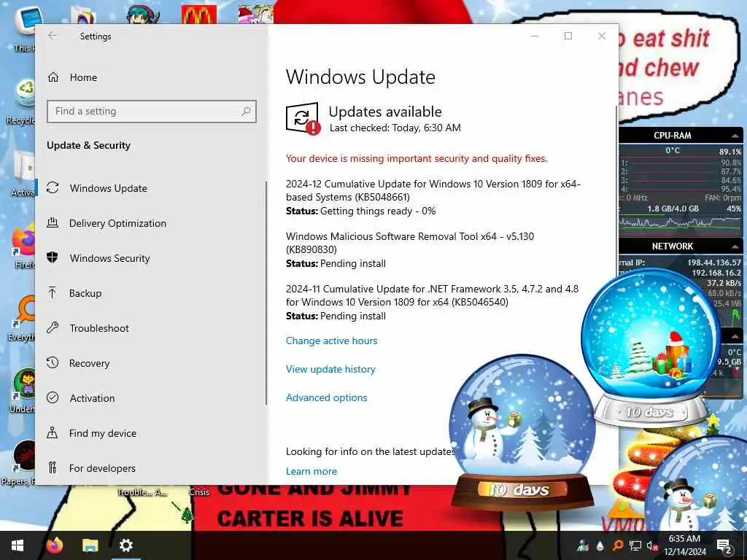Click the .NET Framework KB5046540 update text
This screenshot has height=560, width=747.
432,295
